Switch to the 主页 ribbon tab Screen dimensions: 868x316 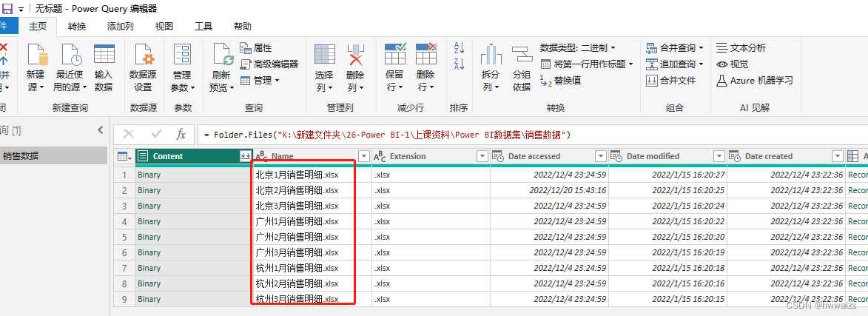click(38, 26)
